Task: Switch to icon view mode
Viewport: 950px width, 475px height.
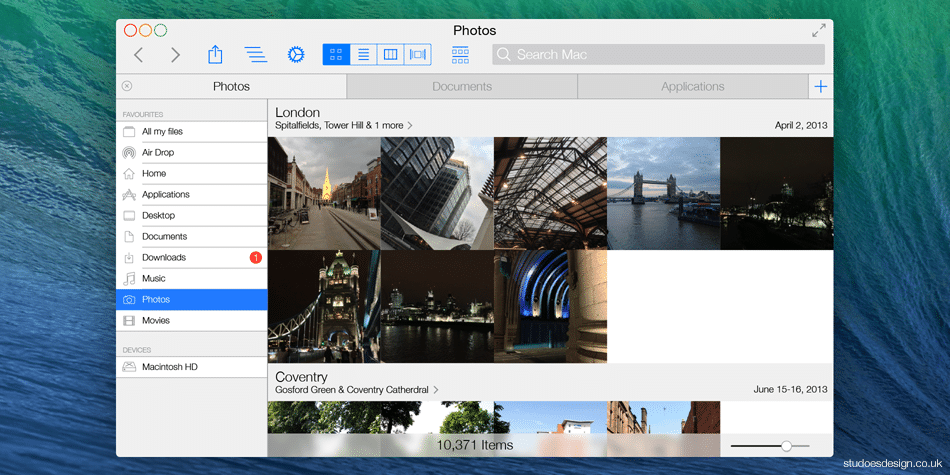Action: tap(336, 55)
